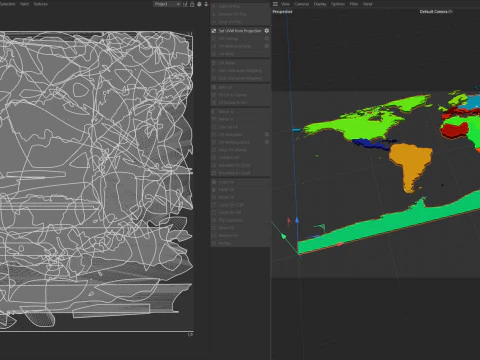Viewport: 480px width, 360px height.
Task: Open the viewport Display menu
Action: pos(320,4)
